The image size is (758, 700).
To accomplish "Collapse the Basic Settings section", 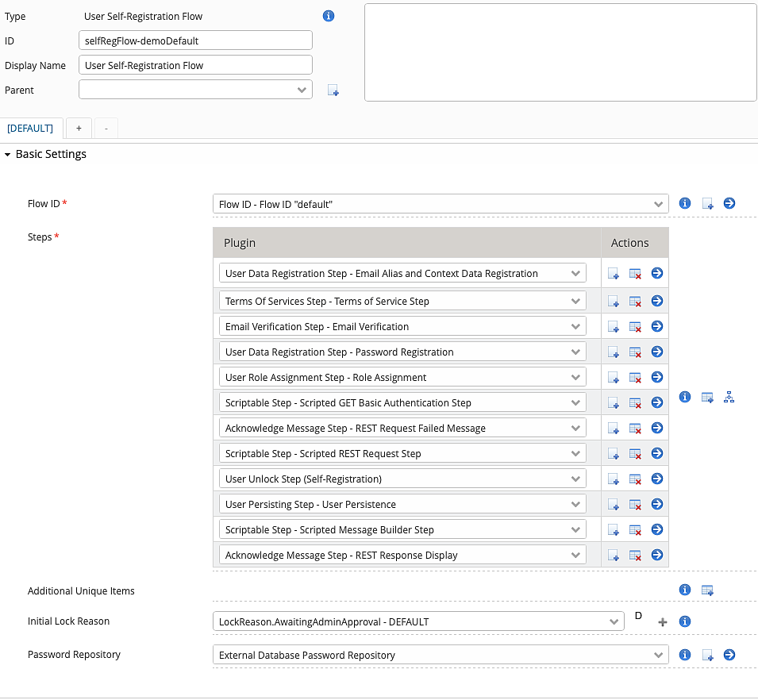I will 8,155.
